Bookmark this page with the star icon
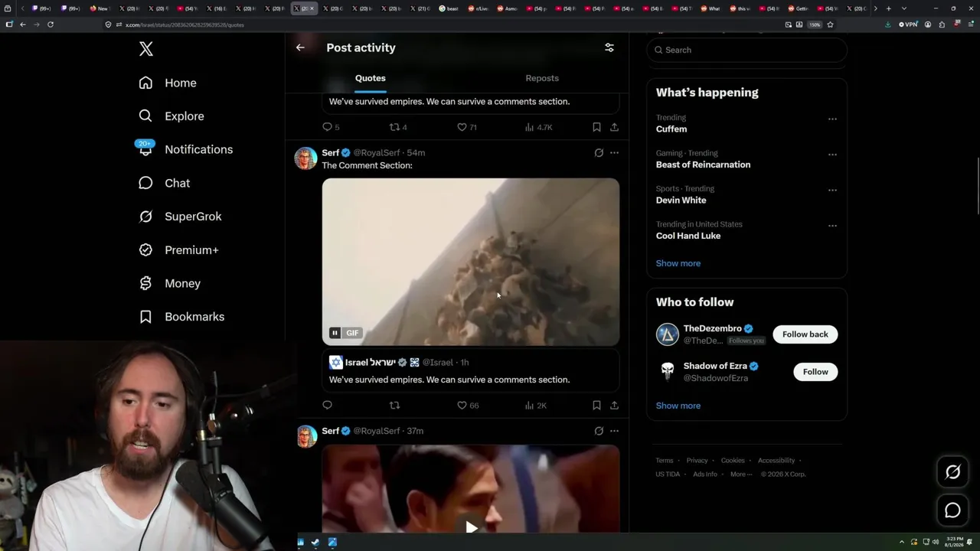The height and width of the screenshot is (551, 980). coord(830,24)
